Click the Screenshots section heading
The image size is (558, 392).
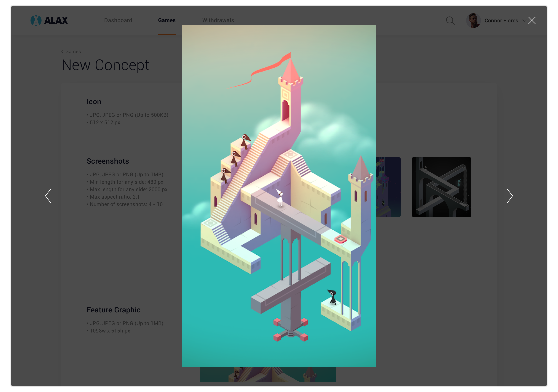(108, 161)
